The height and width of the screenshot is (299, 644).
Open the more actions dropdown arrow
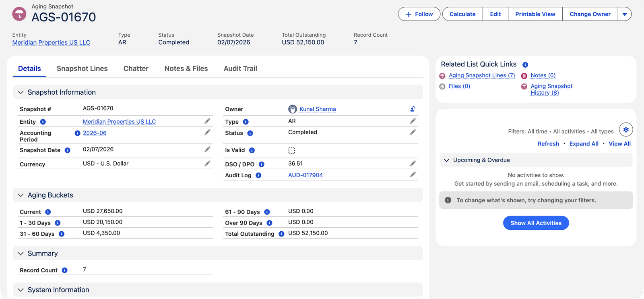pyautogui.click(x=625, y=14)
